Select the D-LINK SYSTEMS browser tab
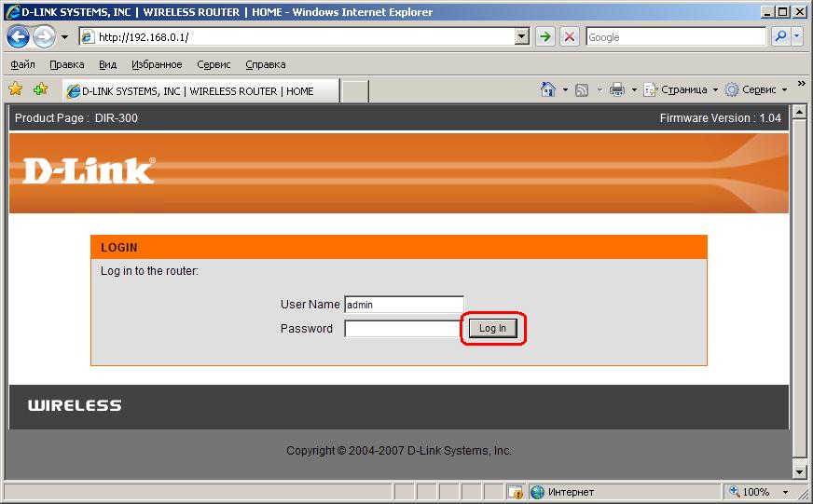 tap(199, 90)
